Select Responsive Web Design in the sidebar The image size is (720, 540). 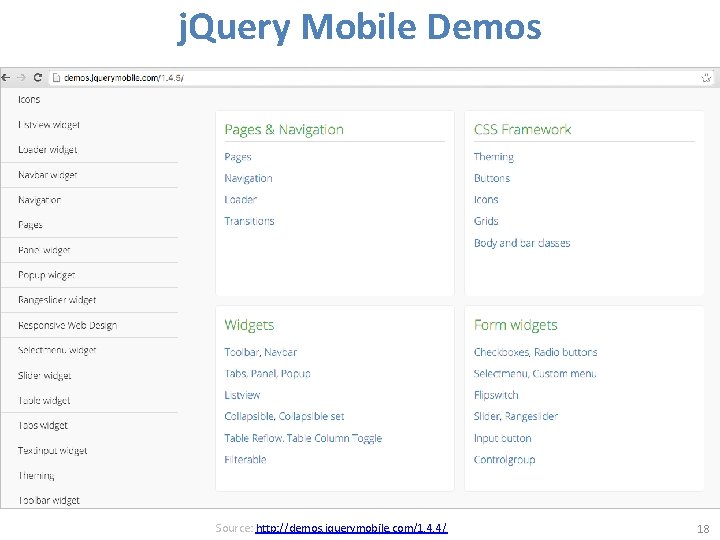68,325
